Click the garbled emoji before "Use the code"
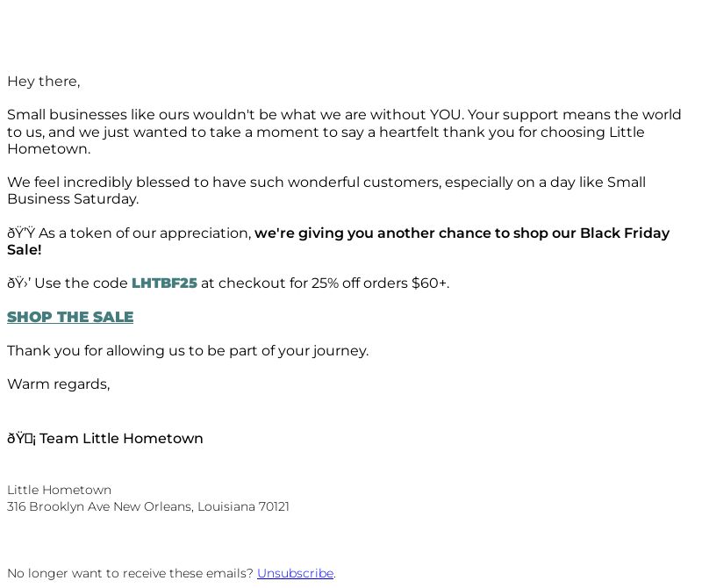The width and height of the screenshot is (702, 588). (18, 283)
